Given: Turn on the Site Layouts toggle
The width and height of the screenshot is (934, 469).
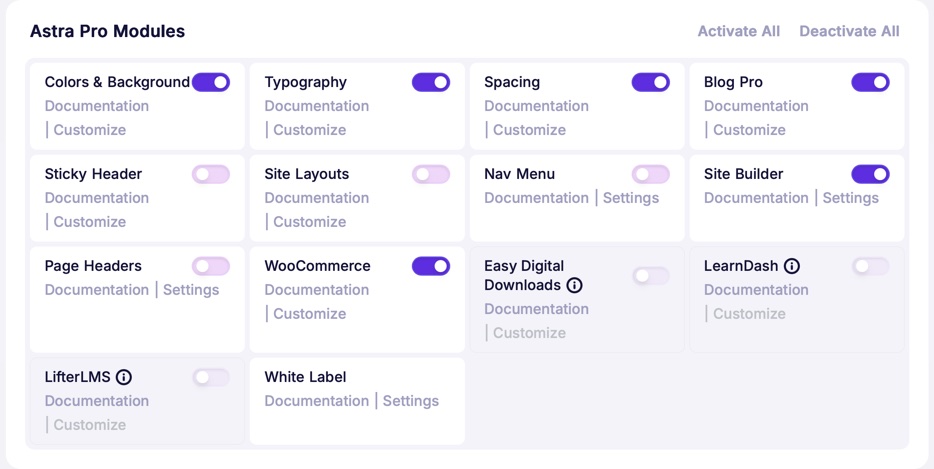Looking at the screenshot, I should click(x=431, y=175).
